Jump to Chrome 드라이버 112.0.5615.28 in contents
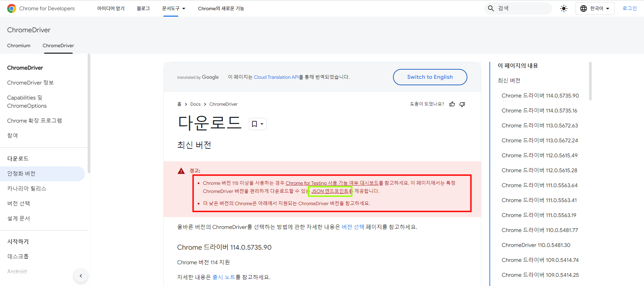 539,171
